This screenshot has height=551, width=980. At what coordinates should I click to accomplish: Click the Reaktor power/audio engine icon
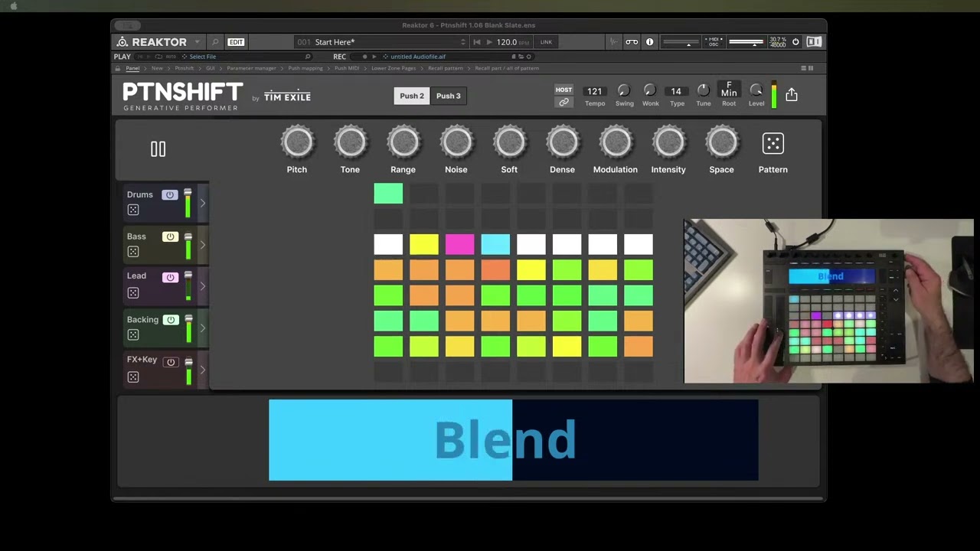click(x=795, y=42)
